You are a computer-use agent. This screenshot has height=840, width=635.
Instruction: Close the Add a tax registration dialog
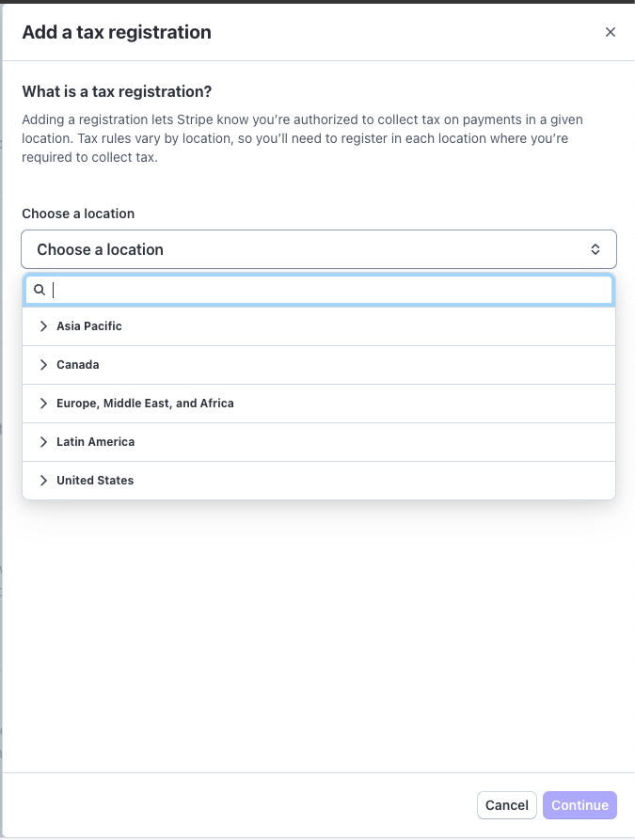[610, 32]
